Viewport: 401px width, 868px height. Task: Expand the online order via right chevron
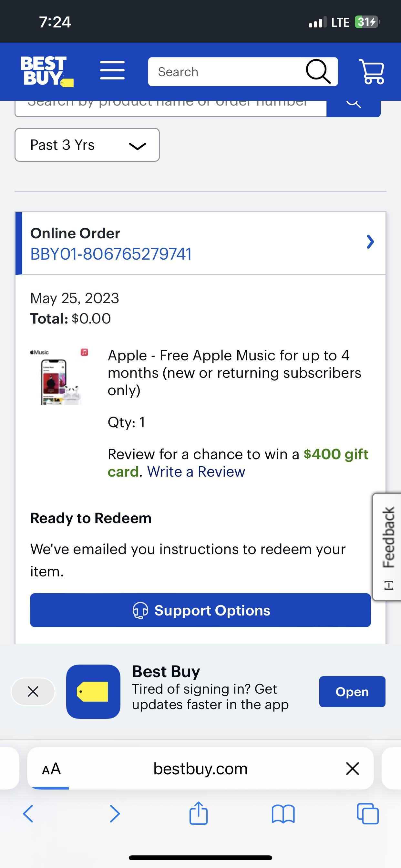pos(370,242)
